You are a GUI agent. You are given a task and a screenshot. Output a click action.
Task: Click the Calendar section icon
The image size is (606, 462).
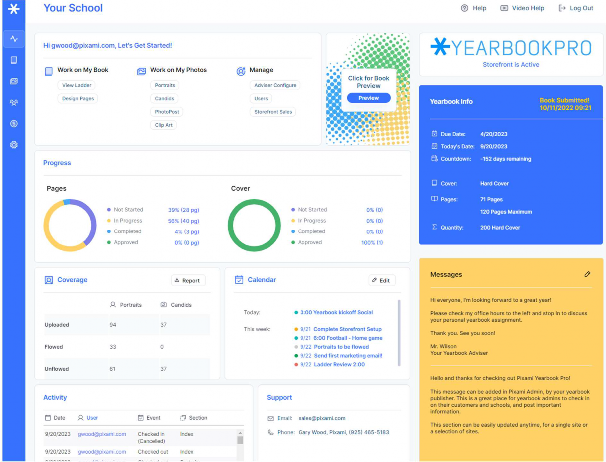pos(239,280)
